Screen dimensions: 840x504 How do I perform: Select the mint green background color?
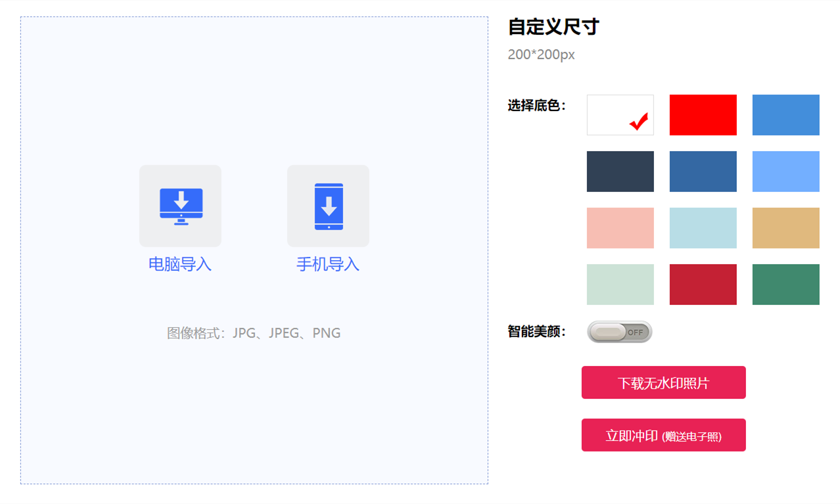[620, 284]
